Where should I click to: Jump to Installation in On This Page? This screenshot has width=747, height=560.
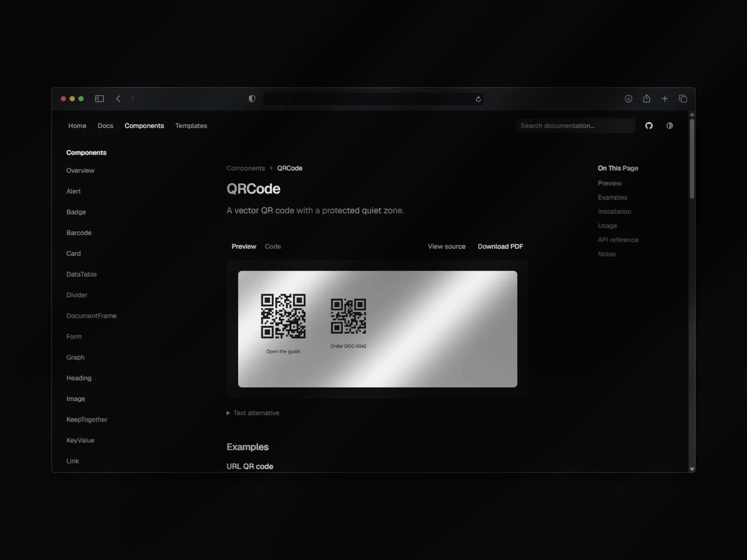pos(614,211)
